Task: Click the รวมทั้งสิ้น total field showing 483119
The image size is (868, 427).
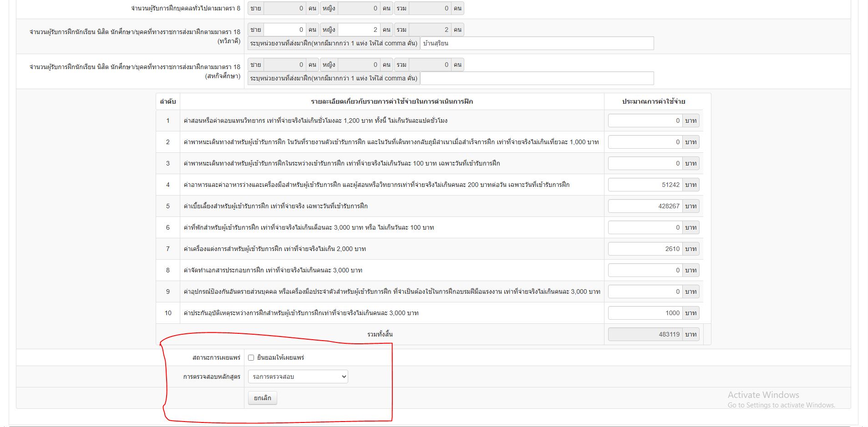Action: 645,335
